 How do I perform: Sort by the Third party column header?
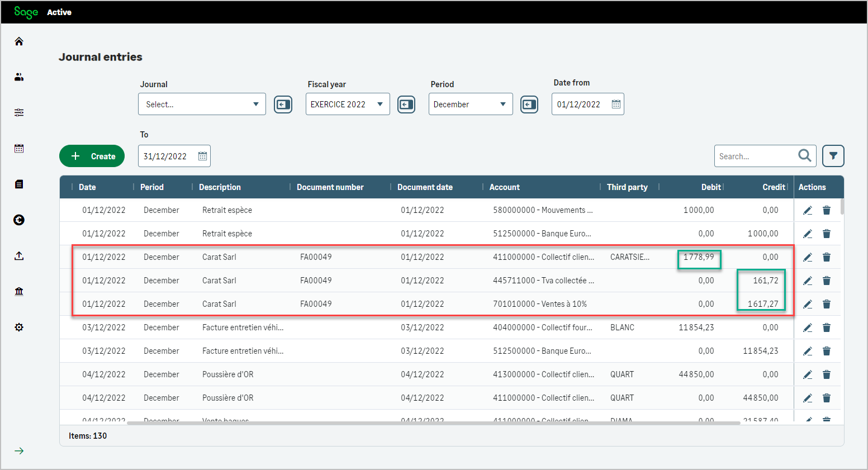627,187
